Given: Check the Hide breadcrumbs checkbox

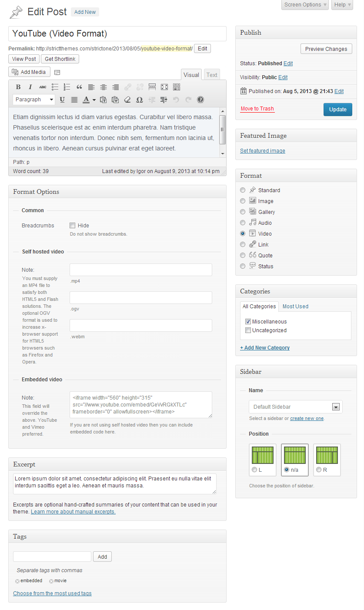Looking at the screenshot, I should click(73, 226).
